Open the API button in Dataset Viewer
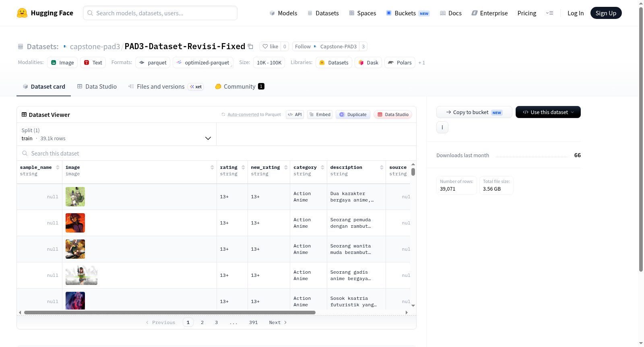Screen dimensions: 644x347 click(295, 114)
